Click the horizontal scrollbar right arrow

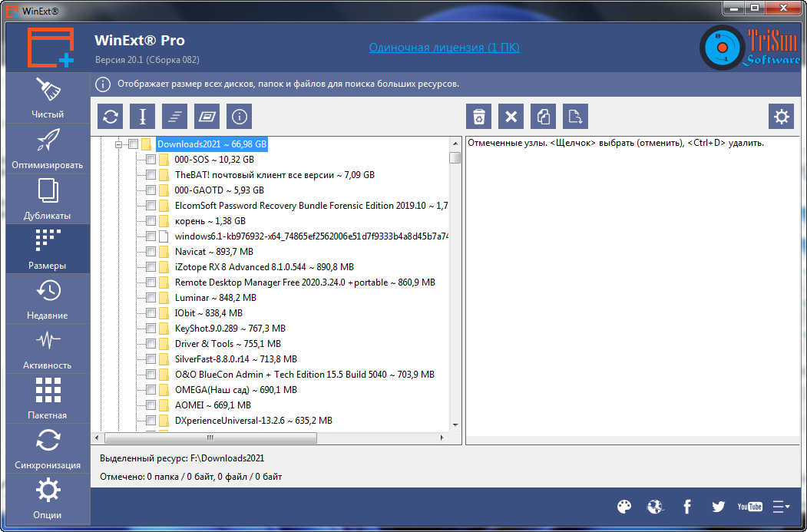click(x=442, y=438)
